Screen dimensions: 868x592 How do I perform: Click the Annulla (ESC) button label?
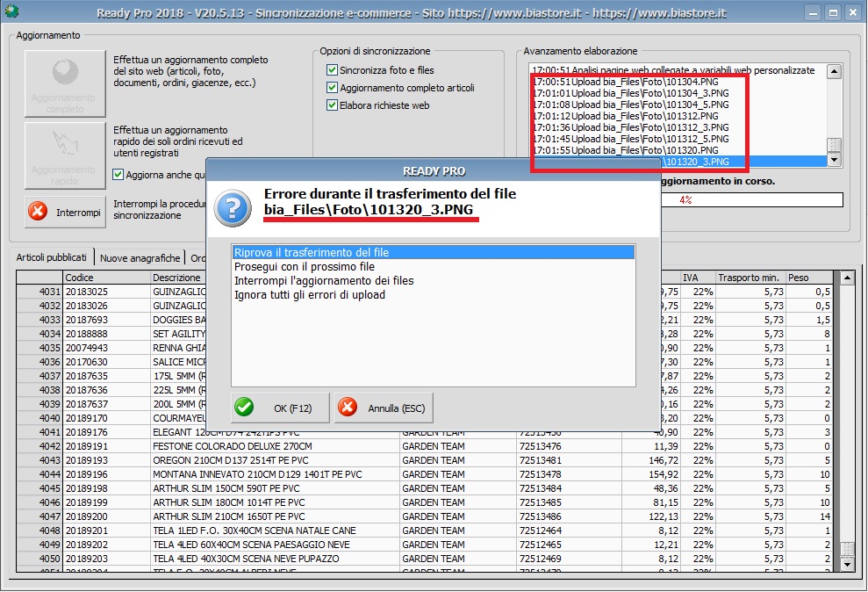[x=397, y=408]
